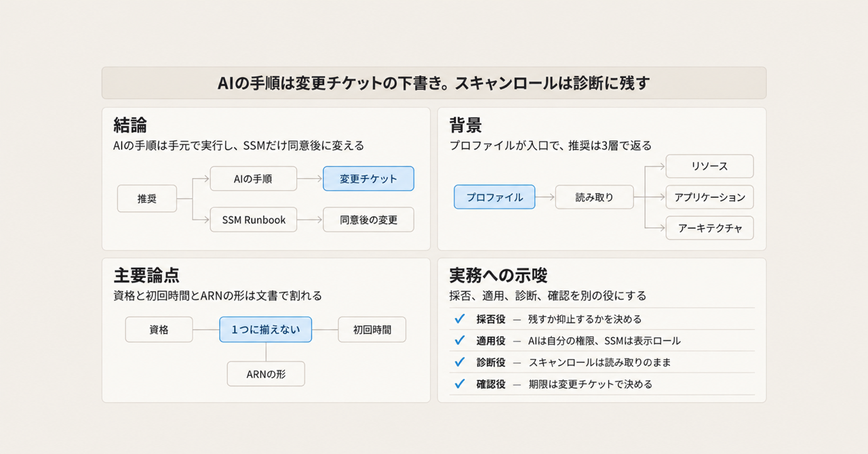Image resolution: width=868 pixels, height=454 pixels.
Task: Click the label 確認役
Action: tap(491, 384)
